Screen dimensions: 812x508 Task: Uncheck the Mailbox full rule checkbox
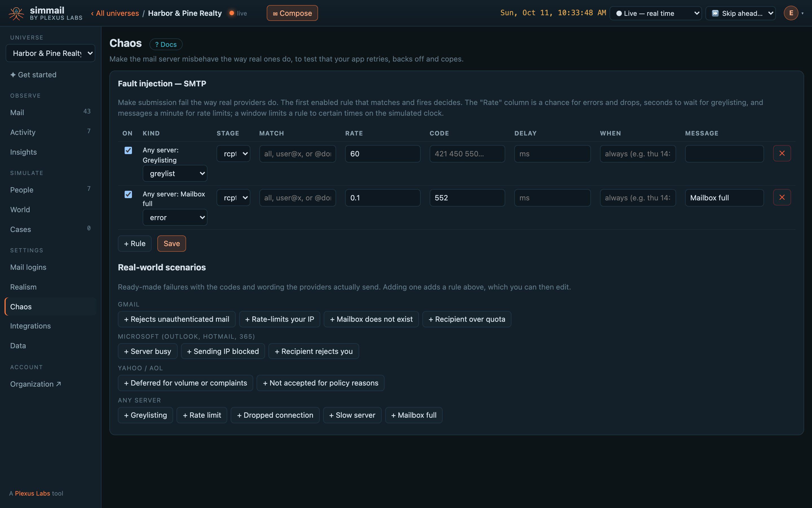point(128,194)
